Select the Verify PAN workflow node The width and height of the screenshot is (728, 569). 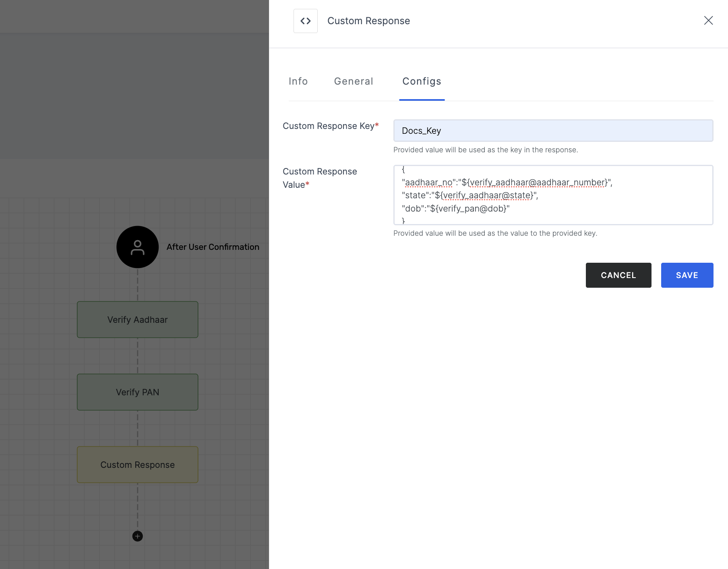click(138, 392)
